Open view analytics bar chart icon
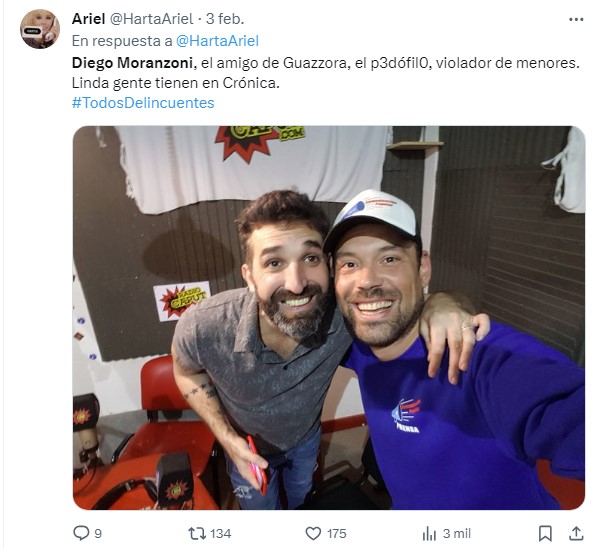599x549 pixels. [x=429, y=533]
